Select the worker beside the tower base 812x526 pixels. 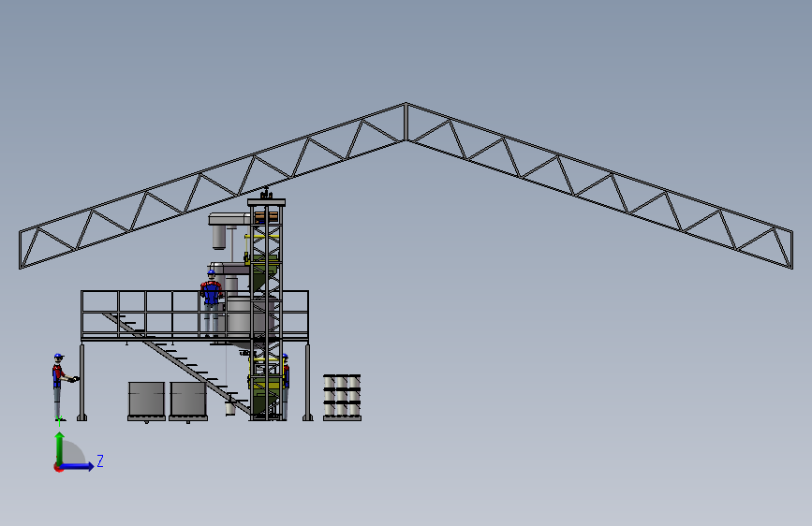pos(286,387)
